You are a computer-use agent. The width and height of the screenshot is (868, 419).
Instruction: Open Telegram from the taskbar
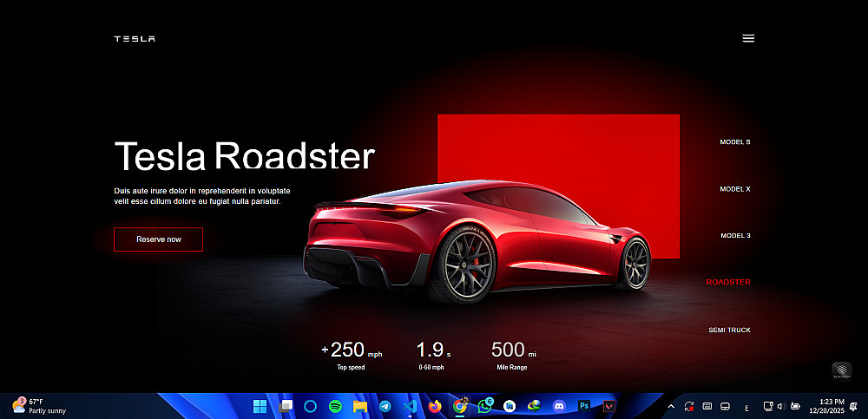(385, 406)
